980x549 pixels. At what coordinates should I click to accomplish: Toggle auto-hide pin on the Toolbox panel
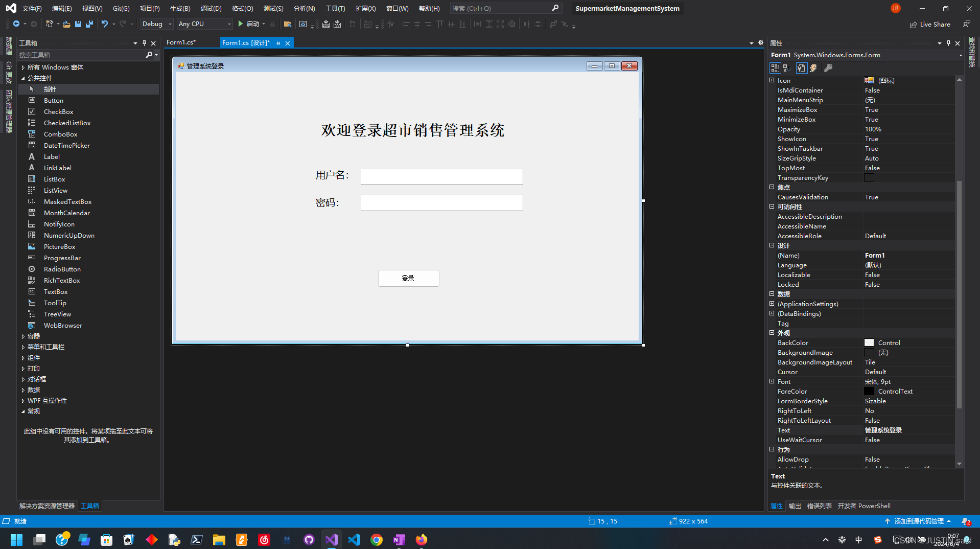click(144, 43)
